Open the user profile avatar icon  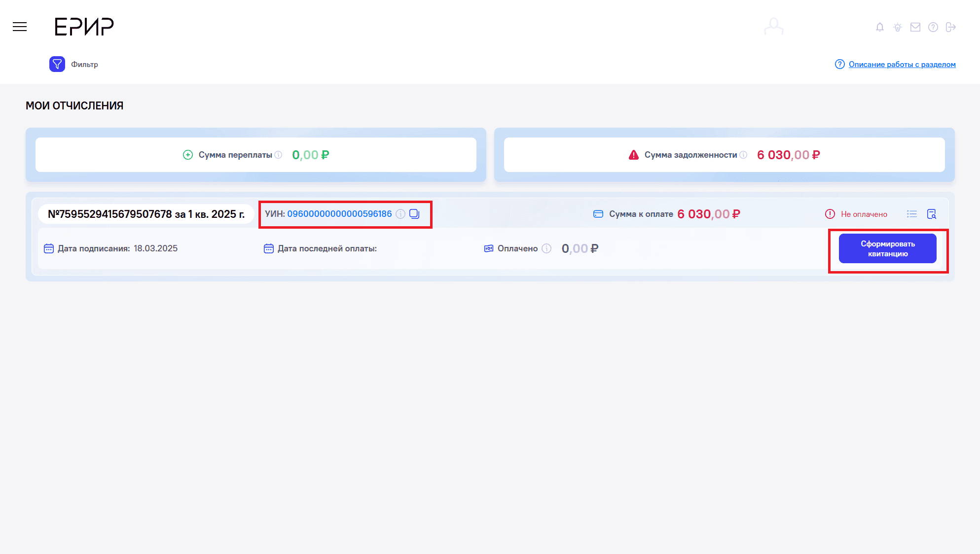773,27
